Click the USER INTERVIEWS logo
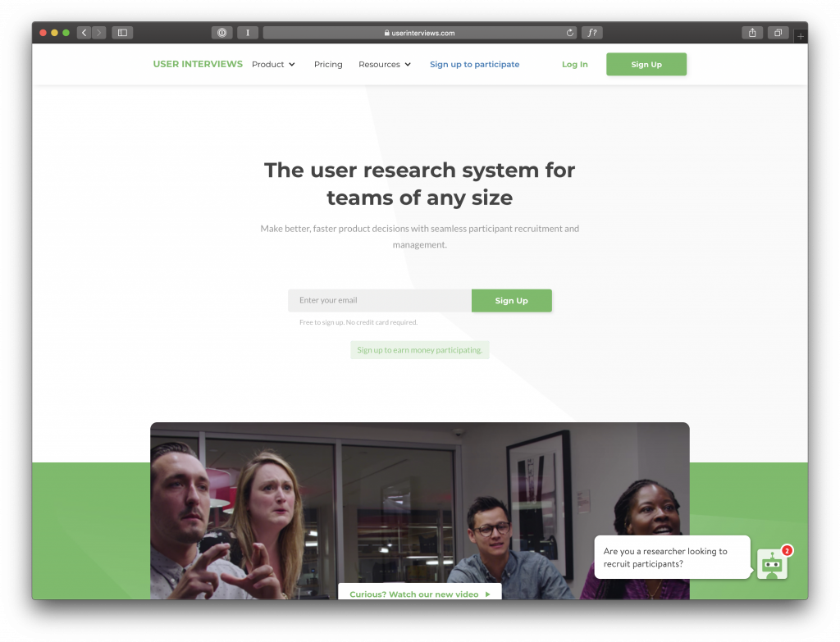This screenshot has height=642, width=840. (x=198, y=64)
